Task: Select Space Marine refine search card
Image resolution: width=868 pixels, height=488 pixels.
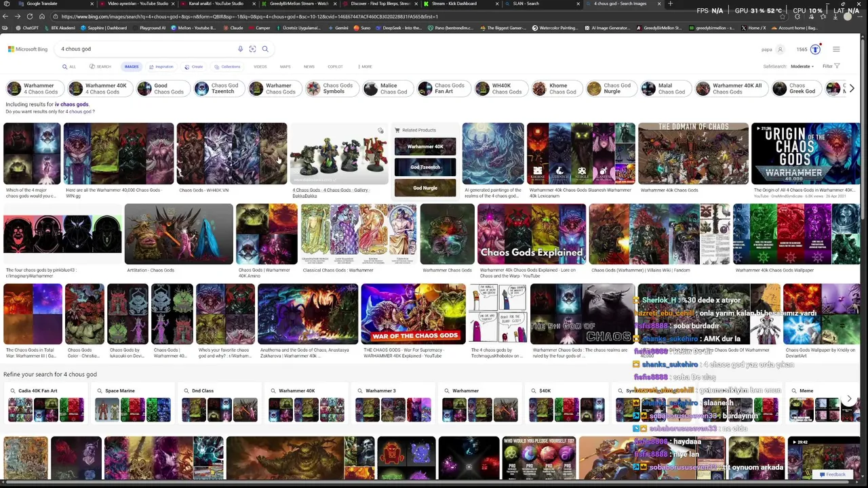Action: [132, 404]
